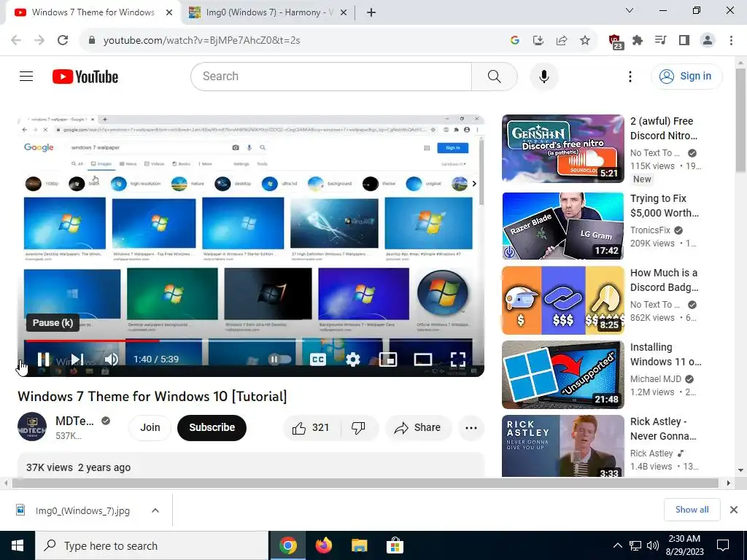Bookmark this page with star
This screenshot has height=560, width=747.
(585, 41)
